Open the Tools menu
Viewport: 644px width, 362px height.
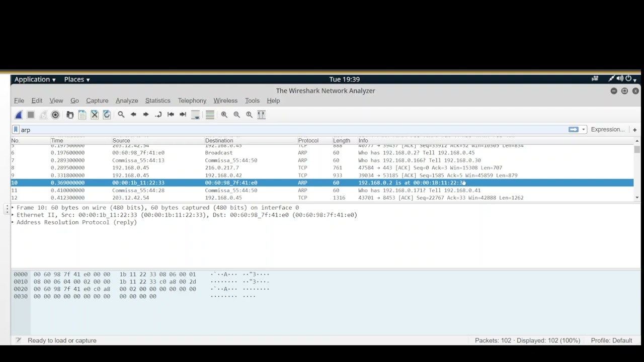[252, 101]
